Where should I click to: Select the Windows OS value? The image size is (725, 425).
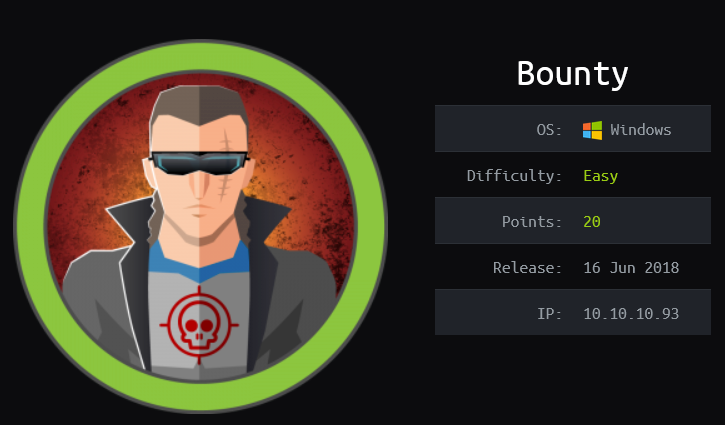point(640,130)
